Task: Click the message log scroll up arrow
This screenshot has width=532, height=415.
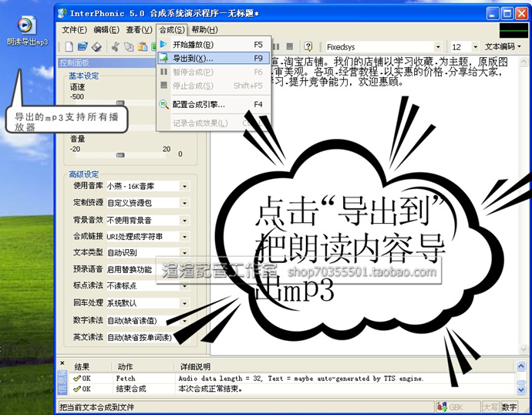Action: (521, 366)
